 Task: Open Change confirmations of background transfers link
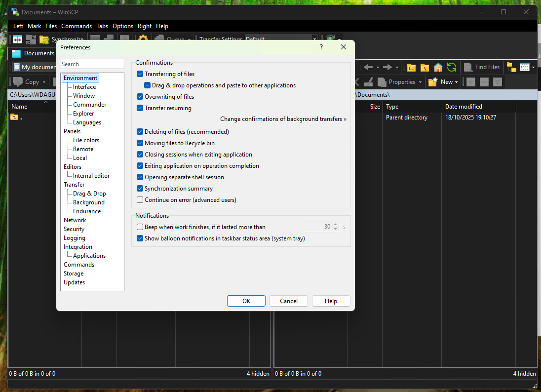(283, 119)
